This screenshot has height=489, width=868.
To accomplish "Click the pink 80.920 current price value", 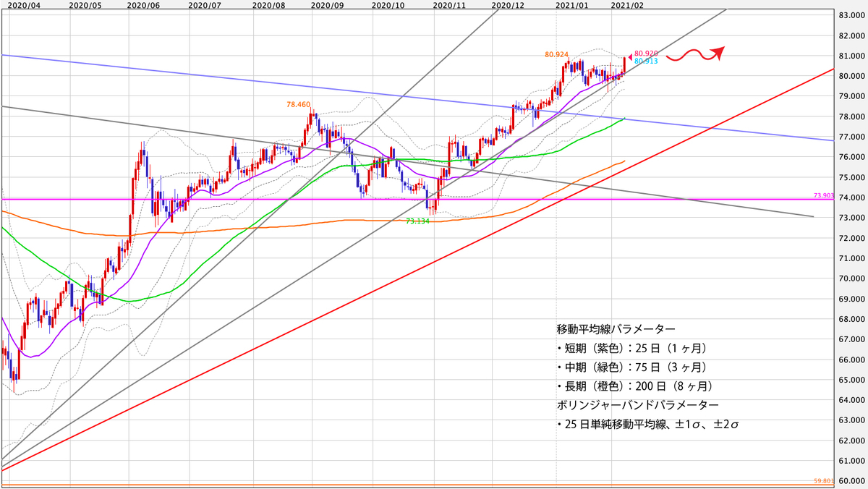I will point(646,54).
